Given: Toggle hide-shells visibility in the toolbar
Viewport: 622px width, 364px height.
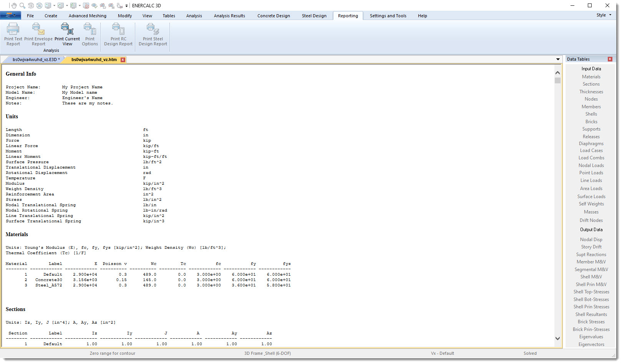Looking at the screenshot, I should pyautogui.click(x=103, y=6).
